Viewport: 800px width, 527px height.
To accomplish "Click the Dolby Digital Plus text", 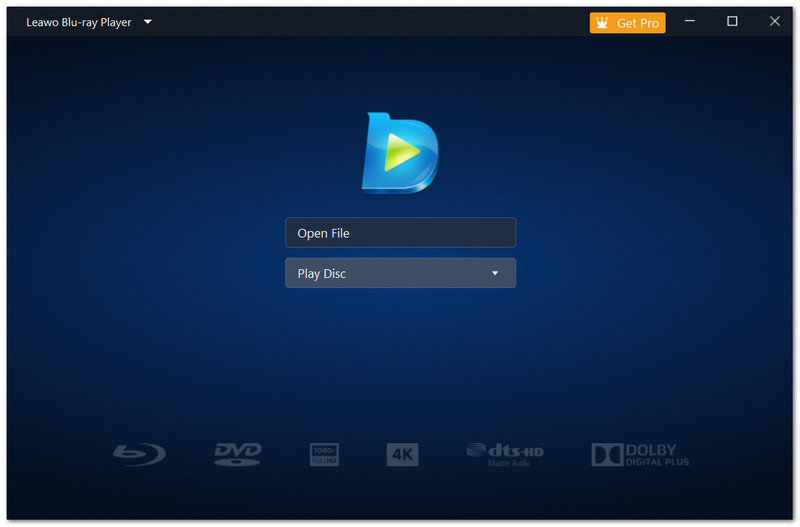I will (659, 455).
